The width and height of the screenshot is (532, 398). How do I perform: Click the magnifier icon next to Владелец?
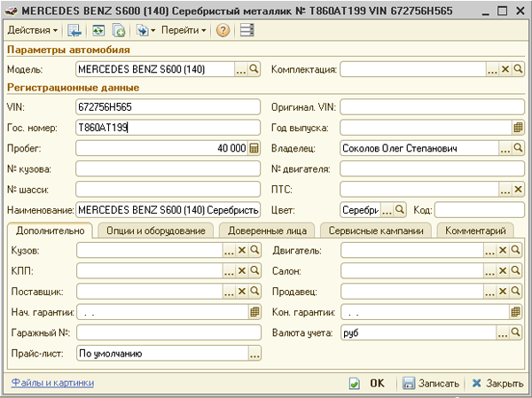click(x=518, y=148)
